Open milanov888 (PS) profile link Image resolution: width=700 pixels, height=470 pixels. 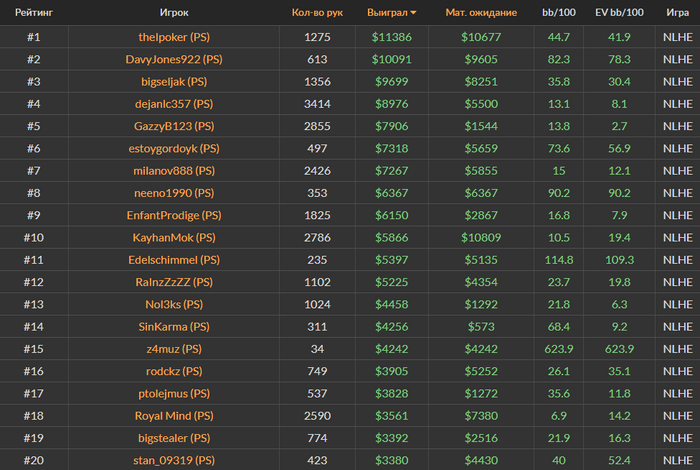coord(174,171)
